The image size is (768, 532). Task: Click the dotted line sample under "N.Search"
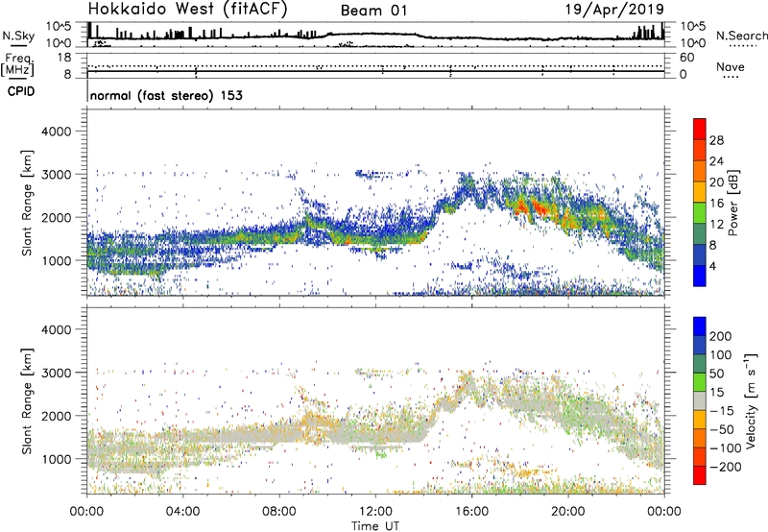[x=743, y=46]
